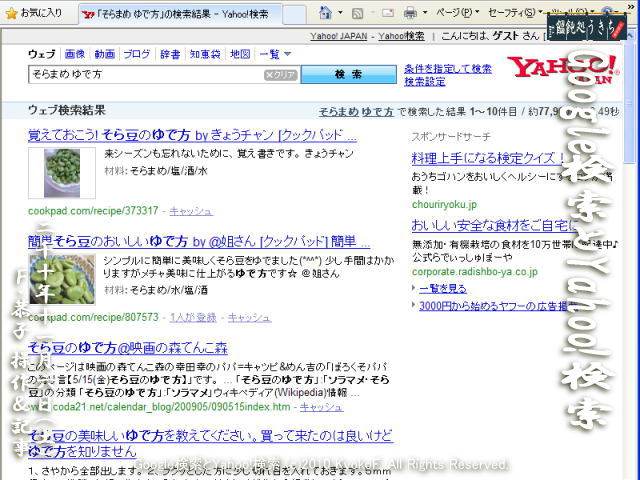
Task: Expand the 一覧 dropdown
Action: pyautogui.click(x=275, y=54)
